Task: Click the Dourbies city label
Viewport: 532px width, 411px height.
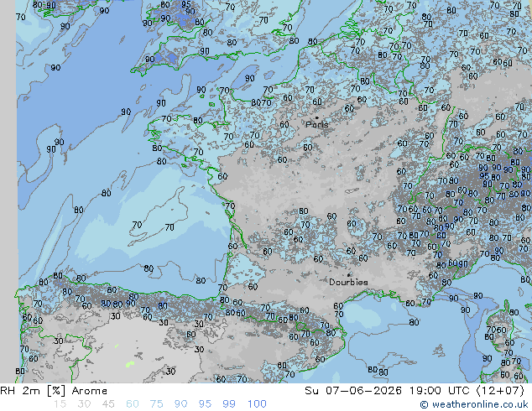Action: (x=348, y=282)
